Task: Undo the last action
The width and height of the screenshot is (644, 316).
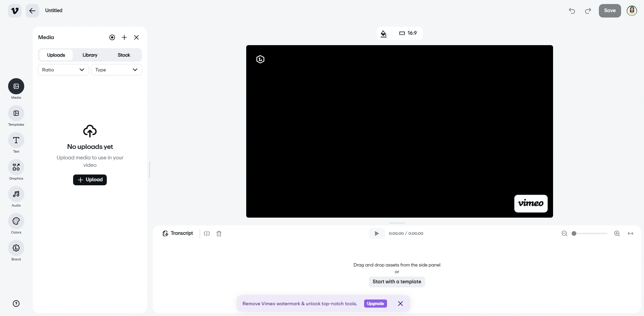Action: click(572, 11)
